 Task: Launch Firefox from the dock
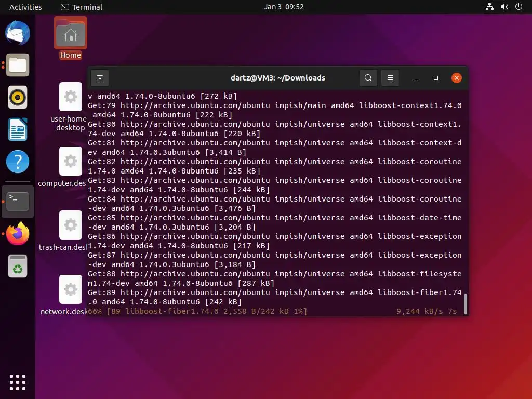point(18,233)
